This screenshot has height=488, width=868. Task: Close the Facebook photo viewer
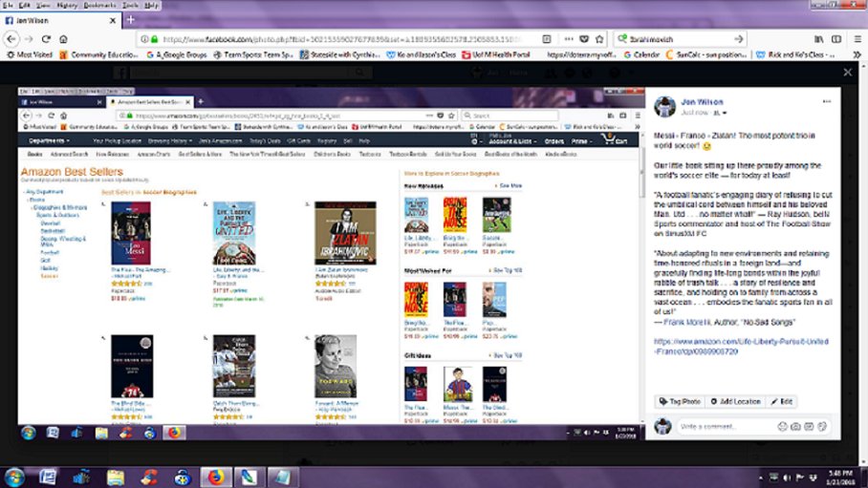tap(848, 72)
